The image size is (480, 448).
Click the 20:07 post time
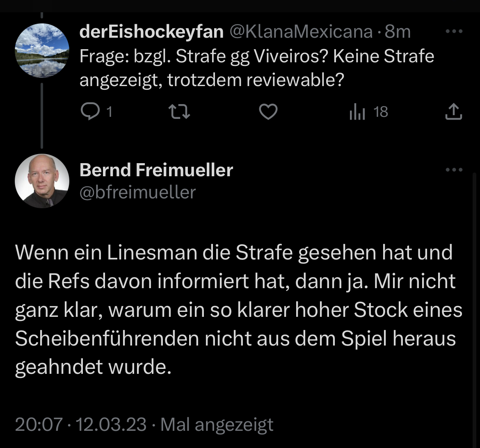coord(39,424)
